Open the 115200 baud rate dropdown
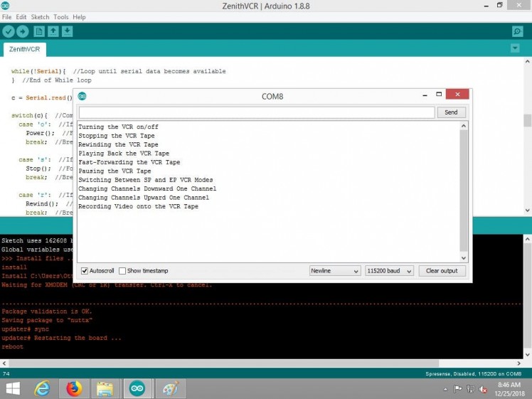 tap(389, 271)
